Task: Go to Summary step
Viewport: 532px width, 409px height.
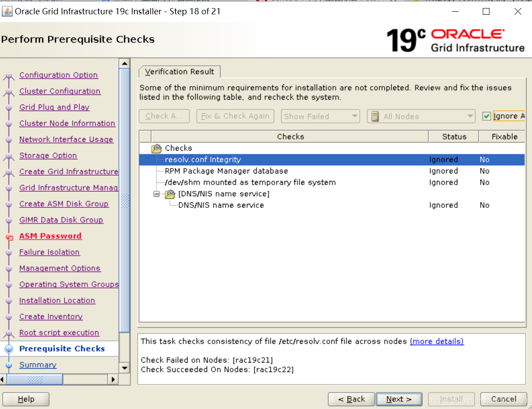Action: [38, 365]
